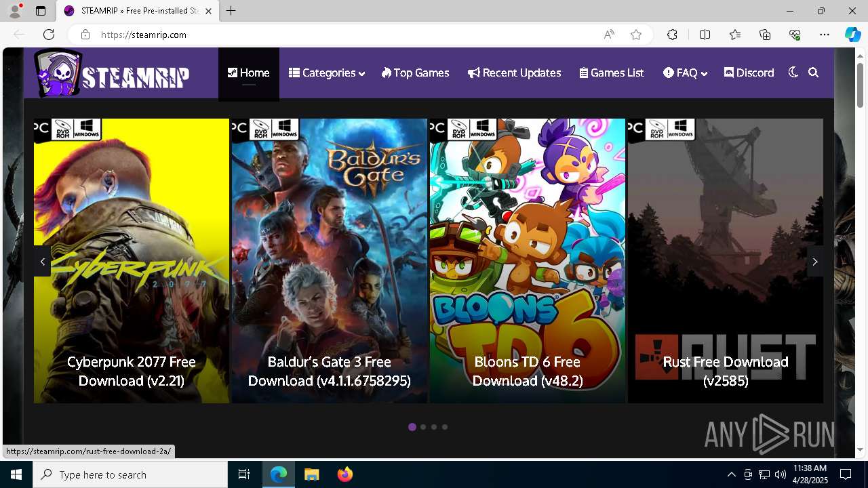The height and width of the screenshot is (488, 868).
Task: Open the notification center
Action: coord(846,474)
